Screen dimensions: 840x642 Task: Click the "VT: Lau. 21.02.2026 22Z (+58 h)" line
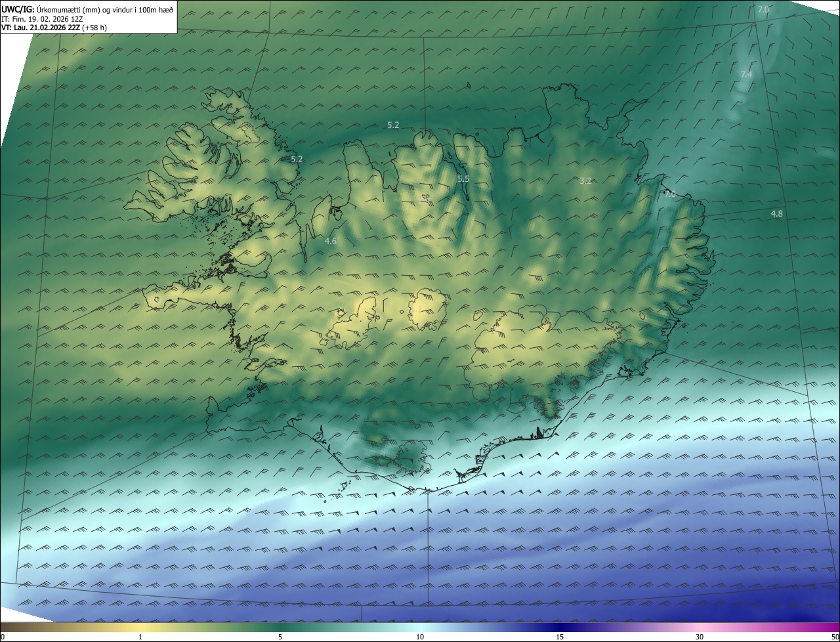54,28
